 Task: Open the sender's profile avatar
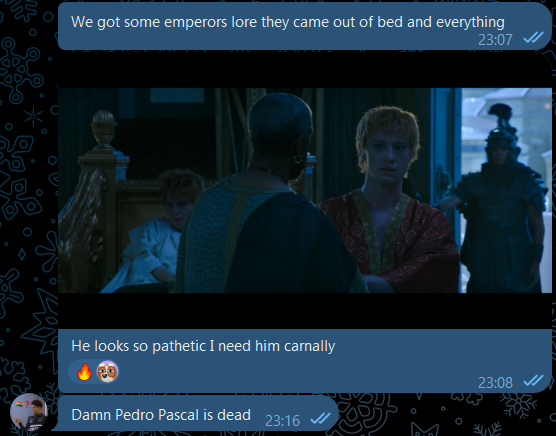click(28, 411)
